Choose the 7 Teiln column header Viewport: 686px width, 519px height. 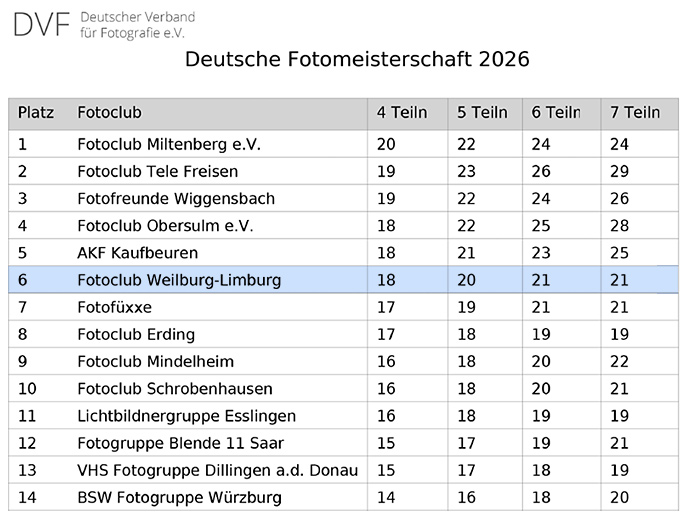pyautogui.click(x=635, y=112)
